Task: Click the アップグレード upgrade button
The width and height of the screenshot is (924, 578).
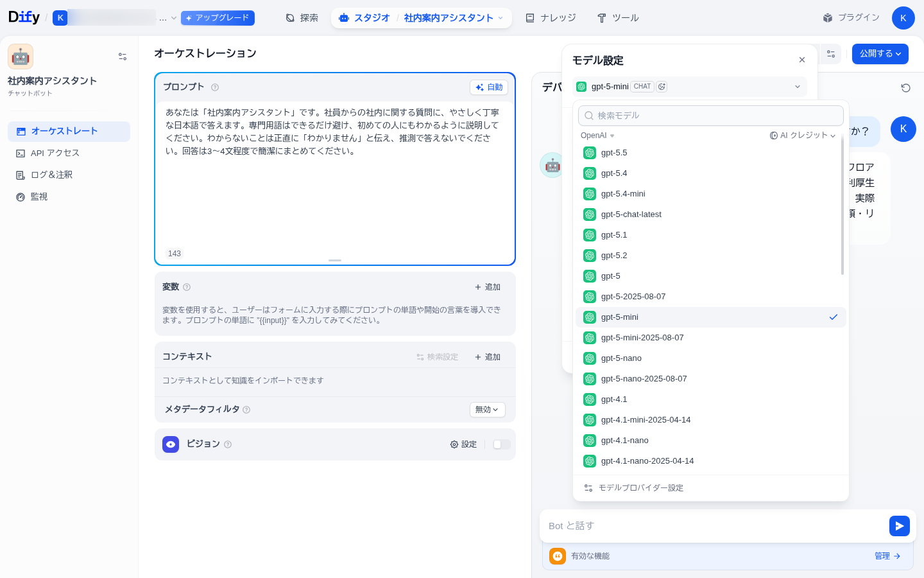Action: coord(218,18)
